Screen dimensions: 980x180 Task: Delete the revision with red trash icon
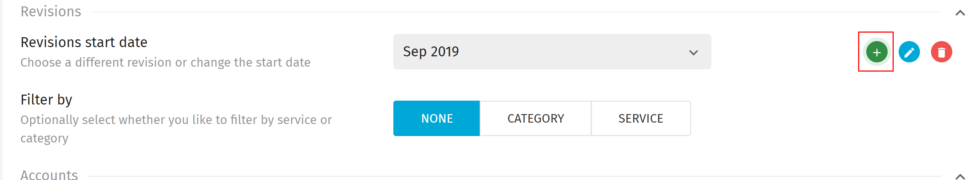[941, 52]
